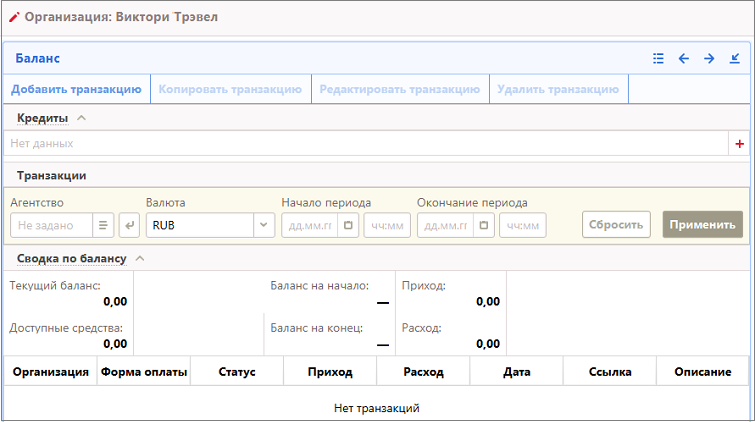Collapse the Сводка по балансу section
The width and height of the screenshot is (755, 422).
click(139, 258)
